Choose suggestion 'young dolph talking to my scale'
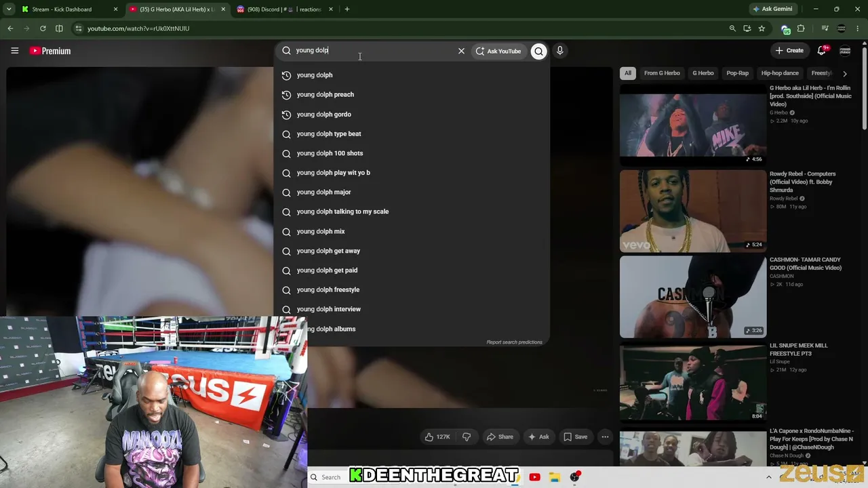The height and width of the screenshot is (488, 868). pos(412,211)
